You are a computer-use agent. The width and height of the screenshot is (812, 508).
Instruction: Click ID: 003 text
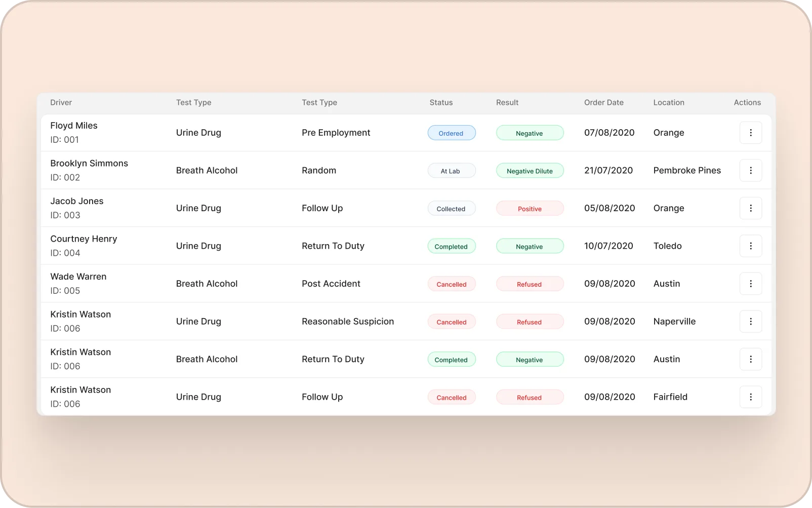[65, 215]
